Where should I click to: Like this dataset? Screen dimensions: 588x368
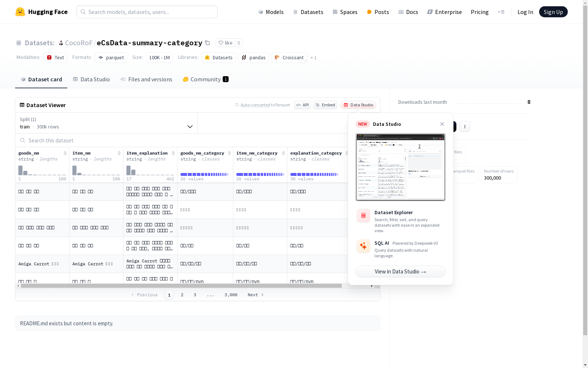(x=225, y=43)
